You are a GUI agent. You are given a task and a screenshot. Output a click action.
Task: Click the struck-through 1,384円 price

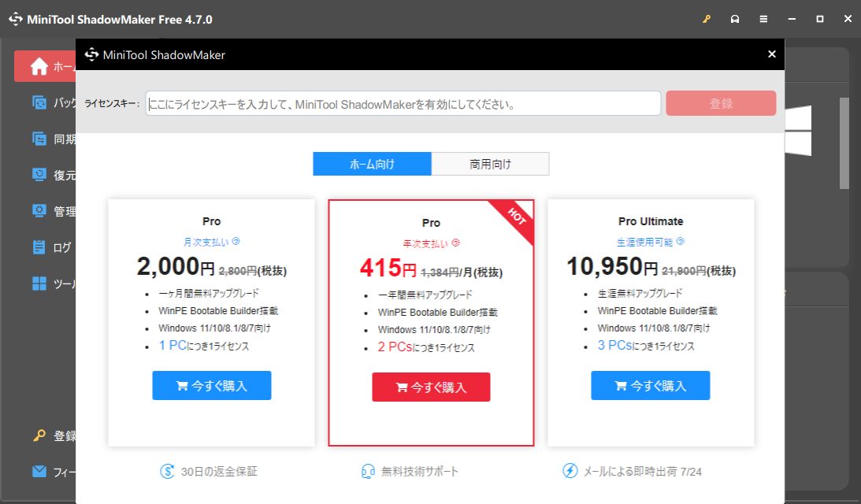pyautogui.click(x=440, y=272)
